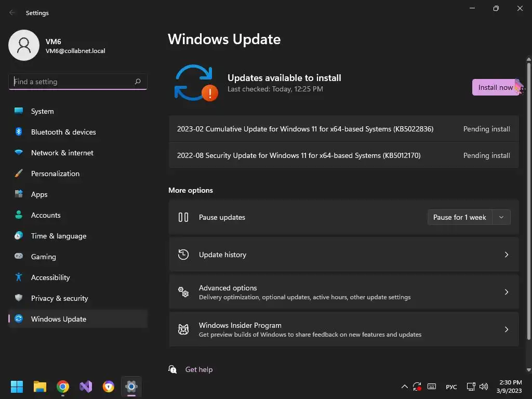Click the search magnifier icon

(137, 82)
